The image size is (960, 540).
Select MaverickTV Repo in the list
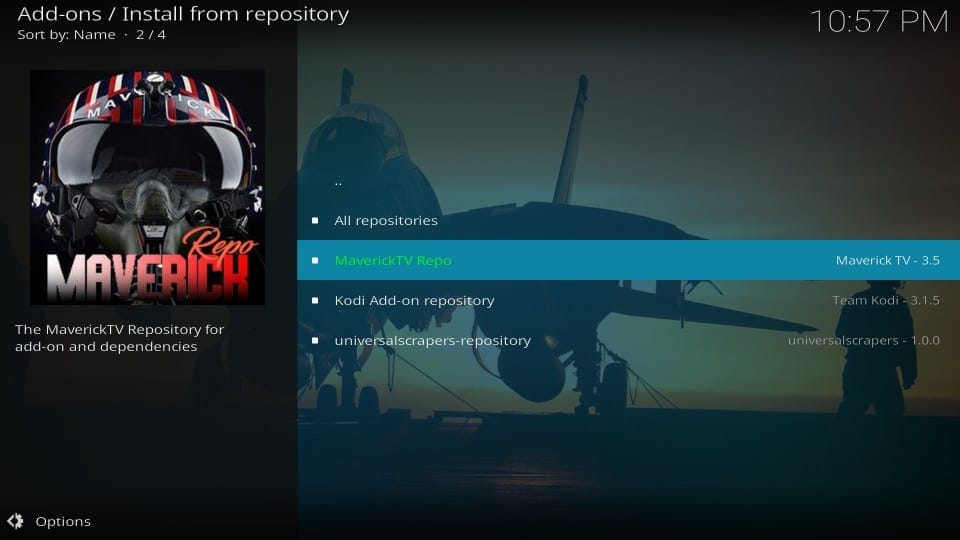[x=628, y=260]
